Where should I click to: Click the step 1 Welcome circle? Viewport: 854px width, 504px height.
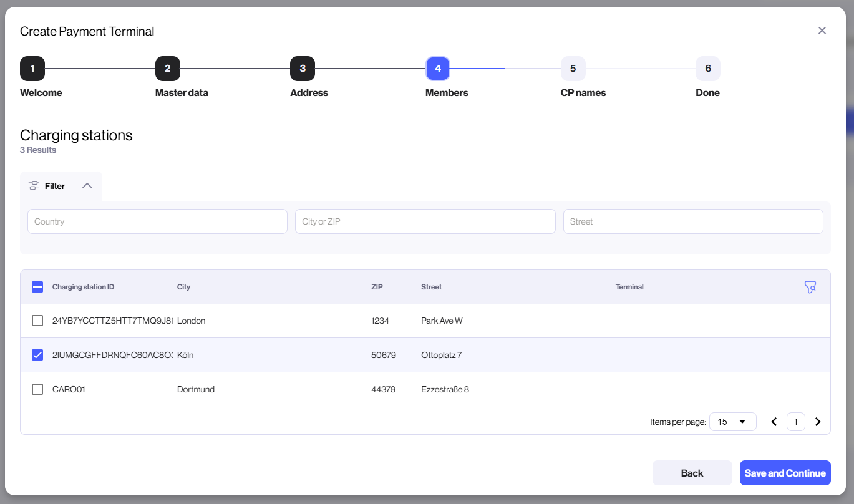32,69
